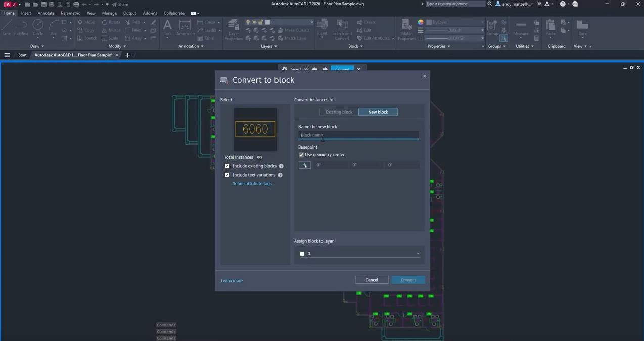The image size is (644, 341).
Task: Insert a Table from Annotation panel
Action: point(206,38)
